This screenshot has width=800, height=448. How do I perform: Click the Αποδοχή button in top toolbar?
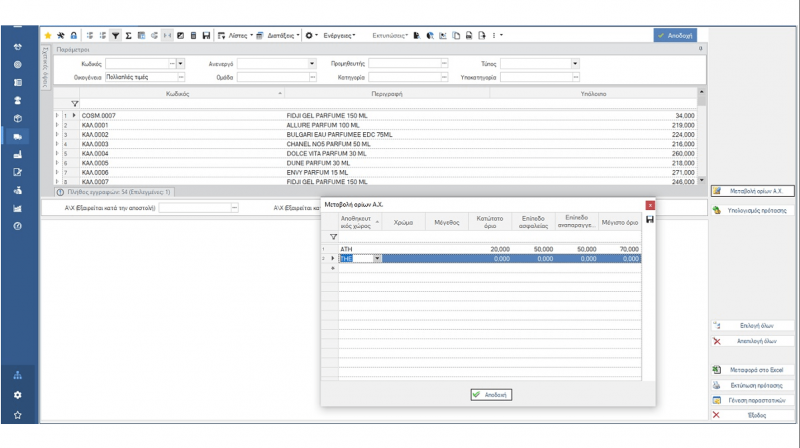point(675,35)
